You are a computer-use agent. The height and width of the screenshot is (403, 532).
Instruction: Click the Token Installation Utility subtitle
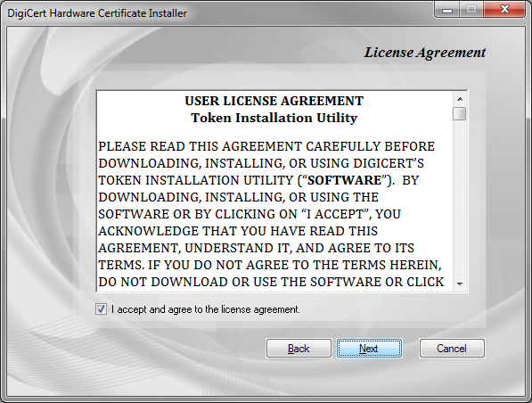pyautogui.click(x=274, y=118)
